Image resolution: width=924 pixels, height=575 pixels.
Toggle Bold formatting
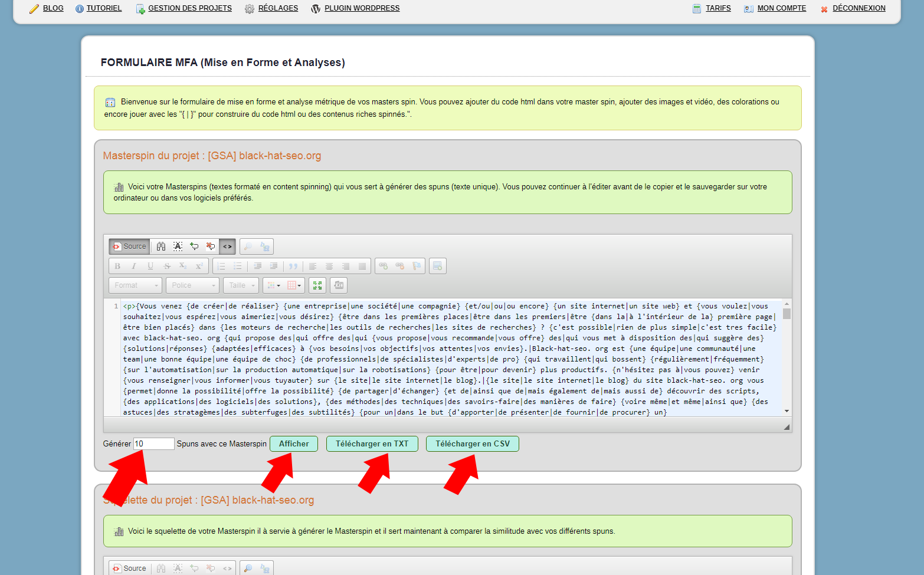pos(117,266)
